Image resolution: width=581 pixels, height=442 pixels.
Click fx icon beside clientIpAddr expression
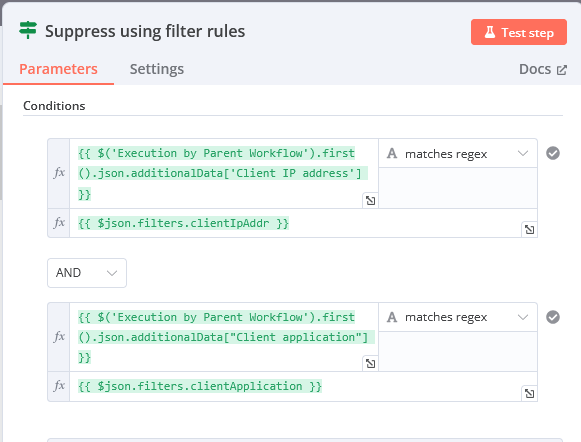click(59, 223)
